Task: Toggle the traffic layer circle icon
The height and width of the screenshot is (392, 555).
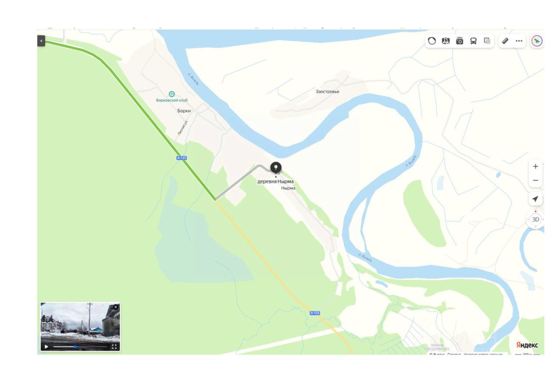Action: [x=432, y=41]
